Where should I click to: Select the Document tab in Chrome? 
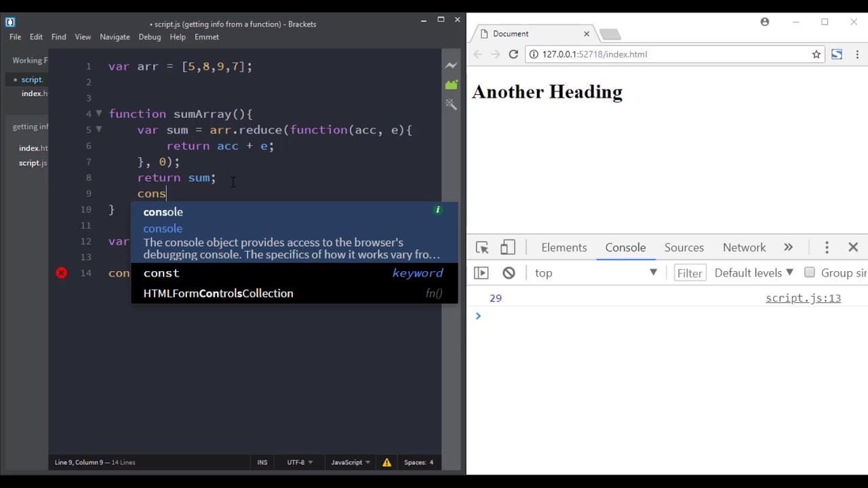coord(532,34)
